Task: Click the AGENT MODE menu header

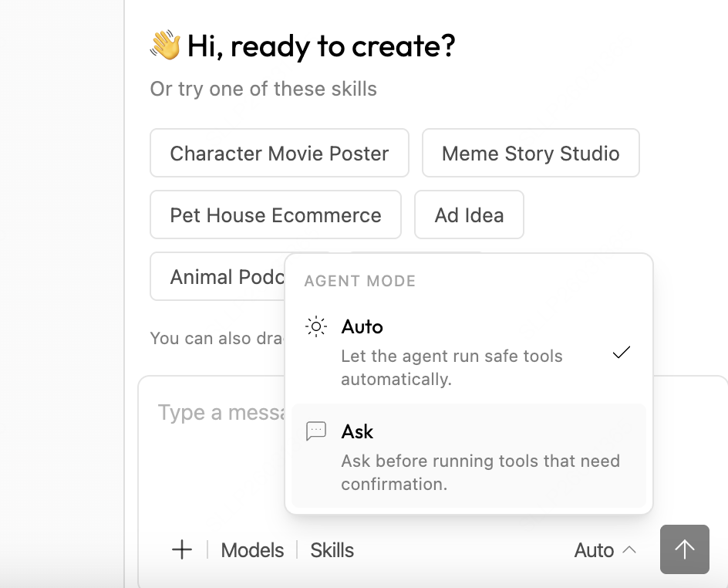Action: (360, 281)
